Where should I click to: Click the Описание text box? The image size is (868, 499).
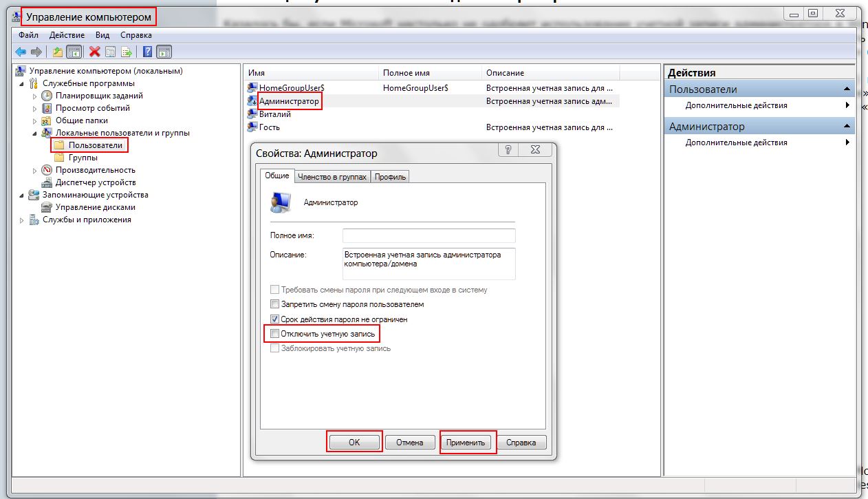tap(428, 264)
